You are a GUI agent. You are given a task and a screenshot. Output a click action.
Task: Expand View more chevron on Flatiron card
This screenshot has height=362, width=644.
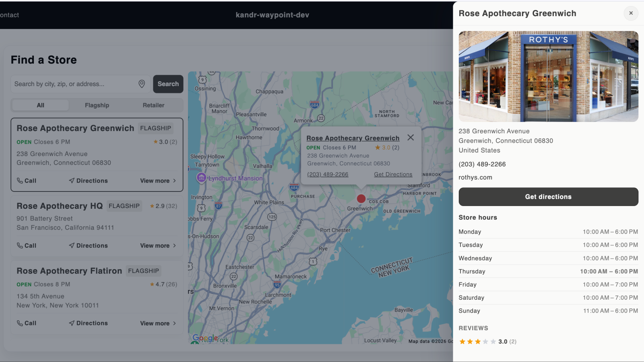click(x=174, y=323)
